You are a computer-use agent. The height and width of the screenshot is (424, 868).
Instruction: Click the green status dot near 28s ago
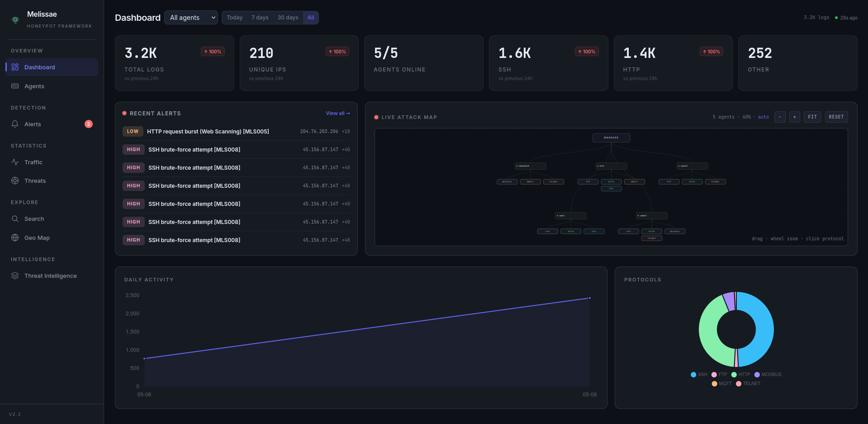click(x=836, y=18)
